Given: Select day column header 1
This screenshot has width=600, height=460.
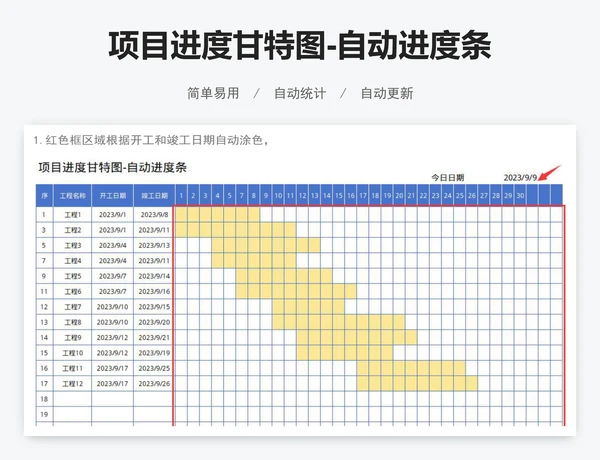Looking at the screenshot, I should coord(181,196).
